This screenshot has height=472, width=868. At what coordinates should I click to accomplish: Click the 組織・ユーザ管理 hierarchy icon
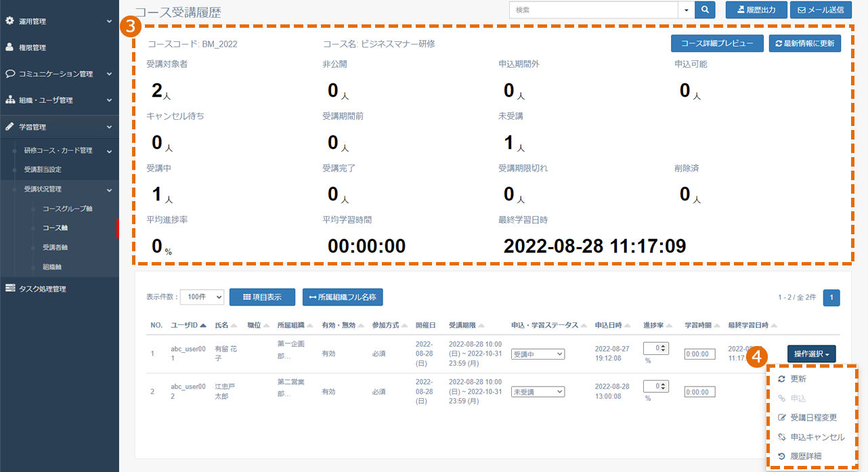(x=10, y=100)
